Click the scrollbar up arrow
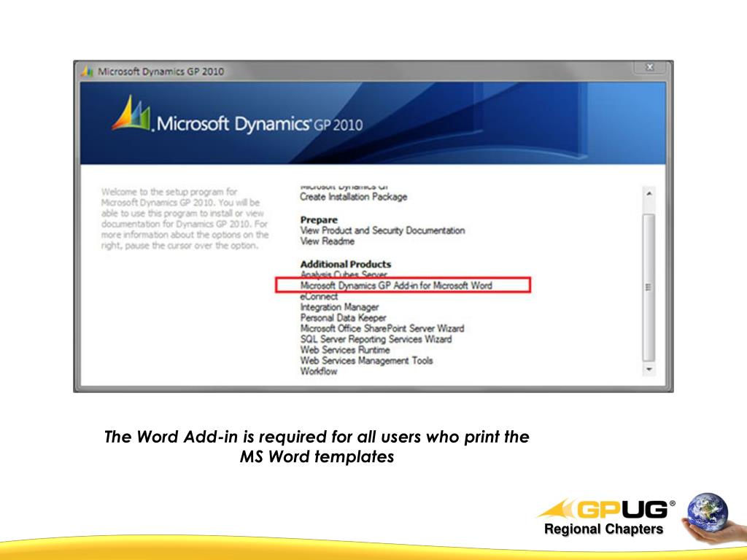747x560 pixels. coord(649,193)
